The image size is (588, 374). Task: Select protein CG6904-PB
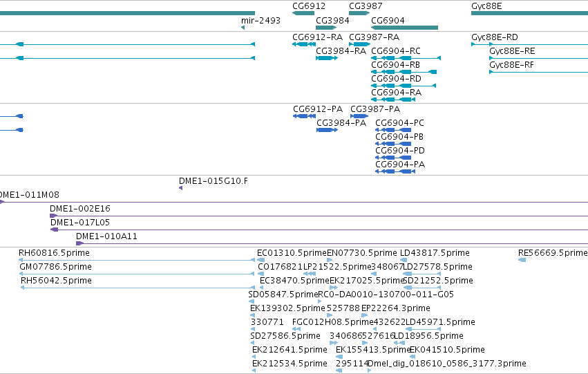pyautogui.click(x=393, y=144)
